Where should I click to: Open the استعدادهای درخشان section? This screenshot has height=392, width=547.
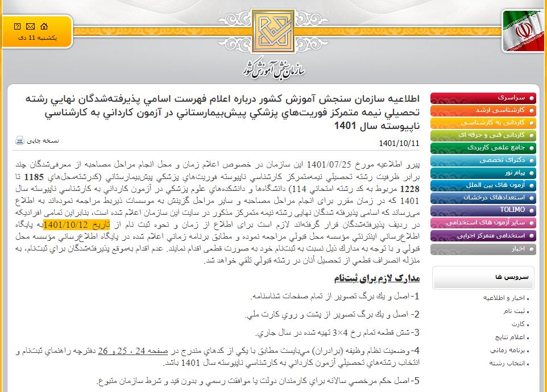pos(500,198)
